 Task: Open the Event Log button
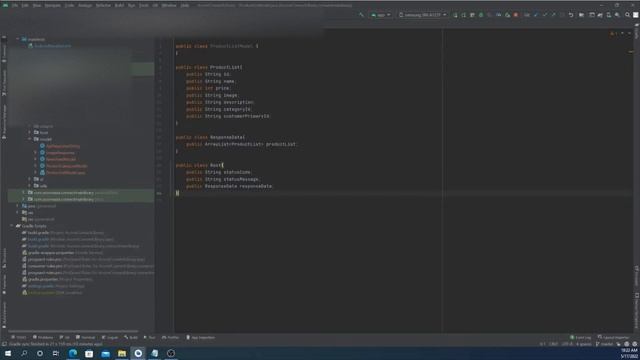tap(580, 338)
